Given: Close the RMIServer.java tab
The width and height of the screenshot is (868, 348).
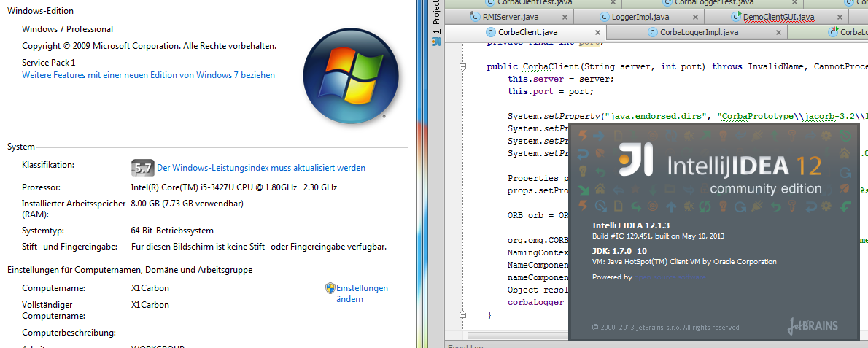Looking at the screenshot, I should 566,18.
